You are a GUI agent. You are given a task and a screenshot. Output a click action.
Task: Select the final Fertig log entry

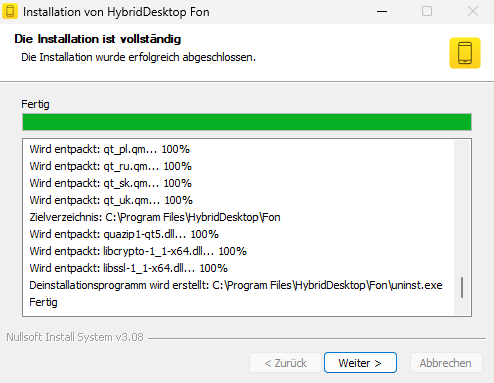[x=43, y=302]
